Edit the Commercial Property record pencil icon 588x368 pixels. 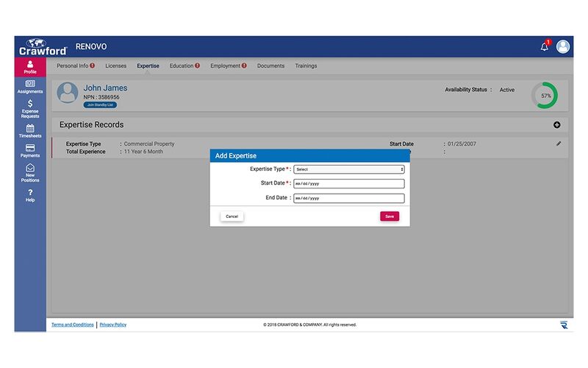click(559, 144)
